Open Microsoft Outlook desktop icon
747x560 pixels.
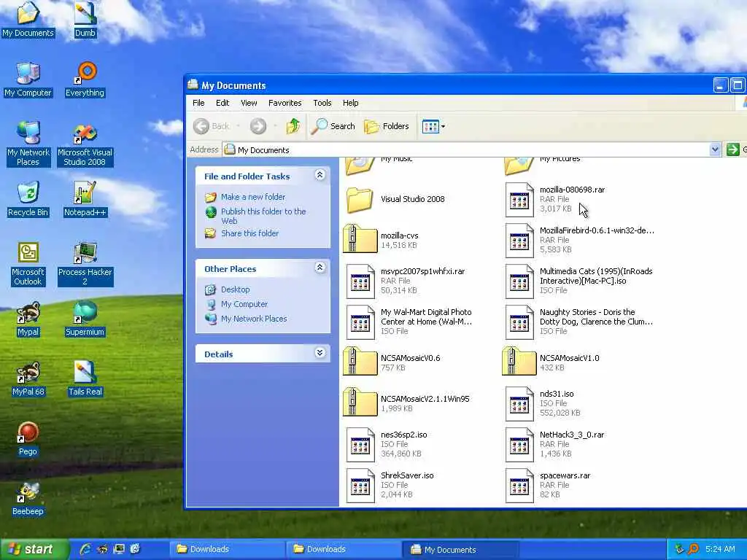click(x=28, y=264)
